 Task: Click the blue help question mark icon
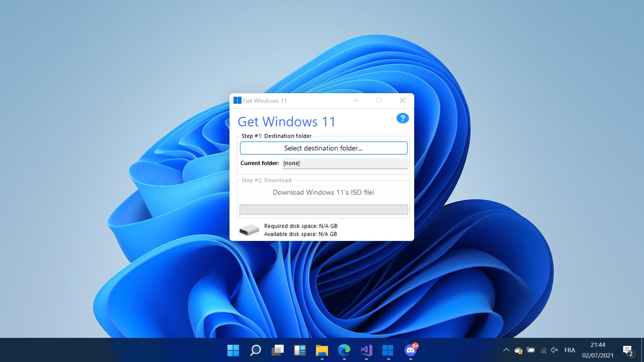tap(402, 118)
